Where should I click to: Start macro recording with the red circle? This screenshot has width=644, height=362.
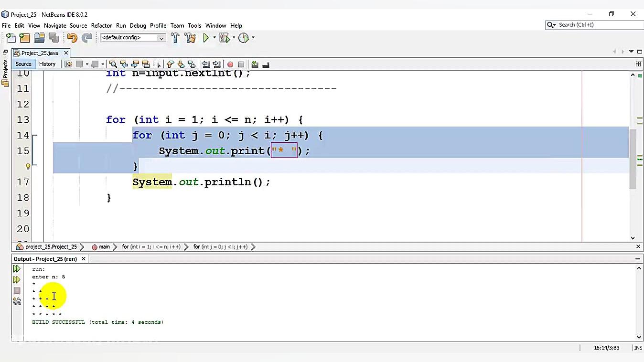coord(230,64)
